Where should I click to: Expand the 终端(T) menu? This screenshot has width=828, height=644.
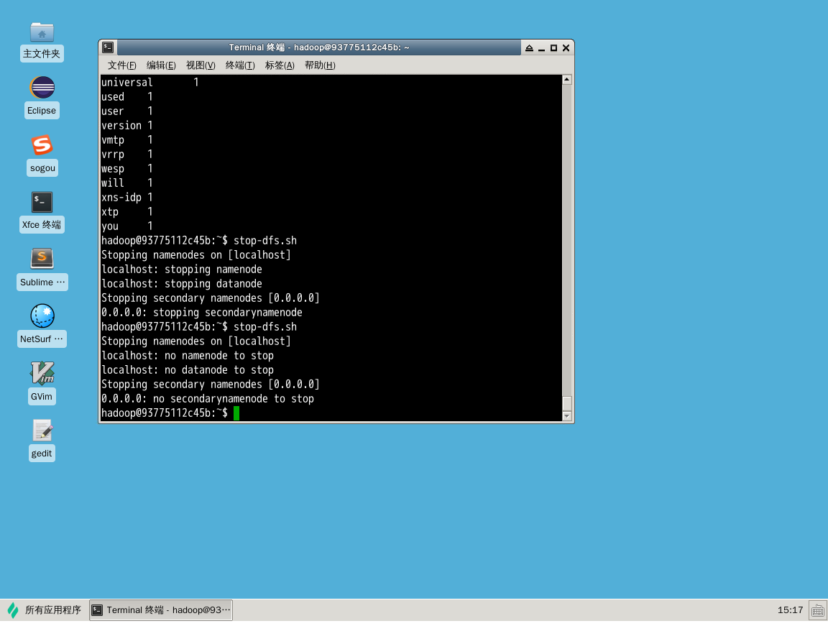[x=240, y=65]
